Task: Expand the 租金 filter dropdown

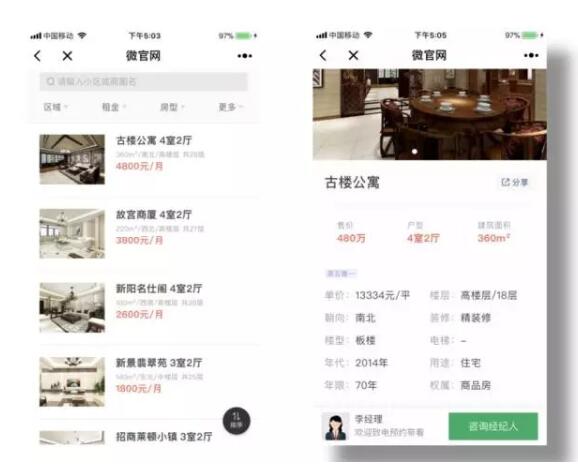Action: point(114,107)
